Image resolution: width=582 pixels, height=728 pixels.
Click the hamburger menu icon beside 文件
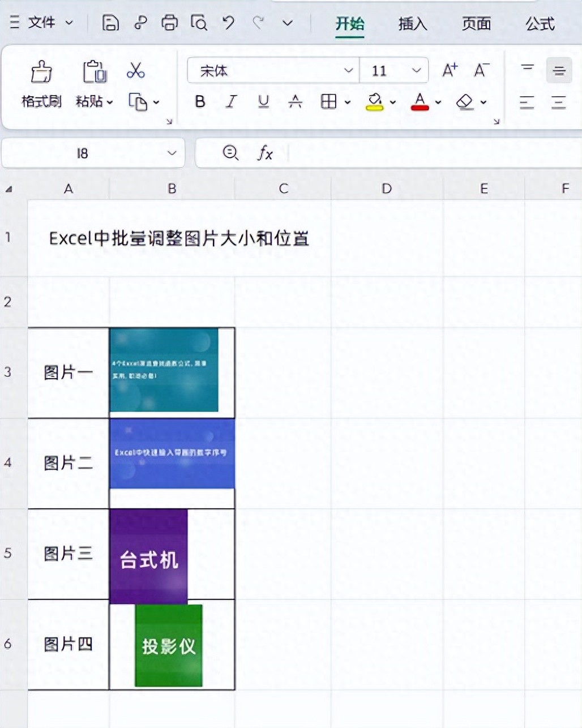tap(15, 23)
